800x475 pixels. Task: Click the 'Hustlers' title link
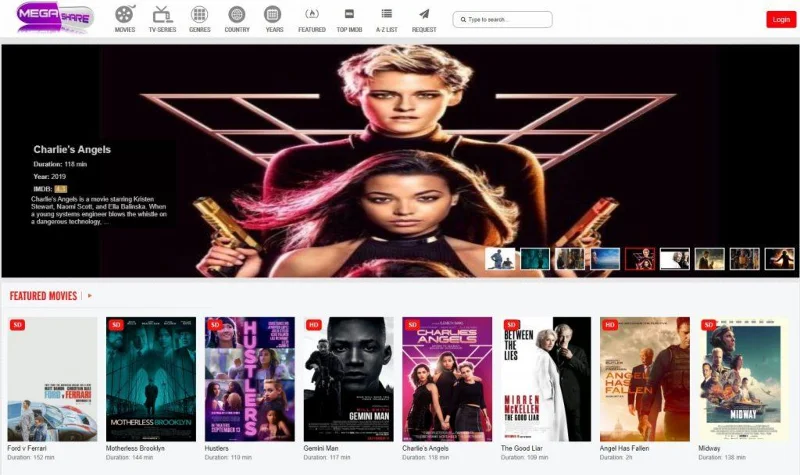[217, 448]
